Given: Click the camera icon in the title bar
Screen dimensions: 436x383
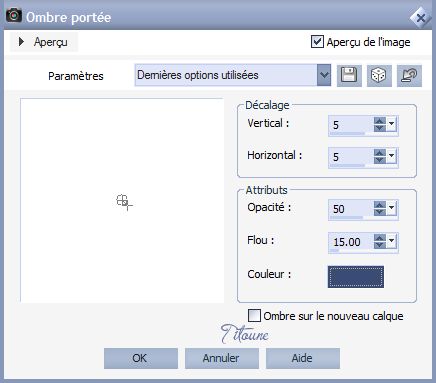Looking at the screenshot, I should [x=14, y=15].
